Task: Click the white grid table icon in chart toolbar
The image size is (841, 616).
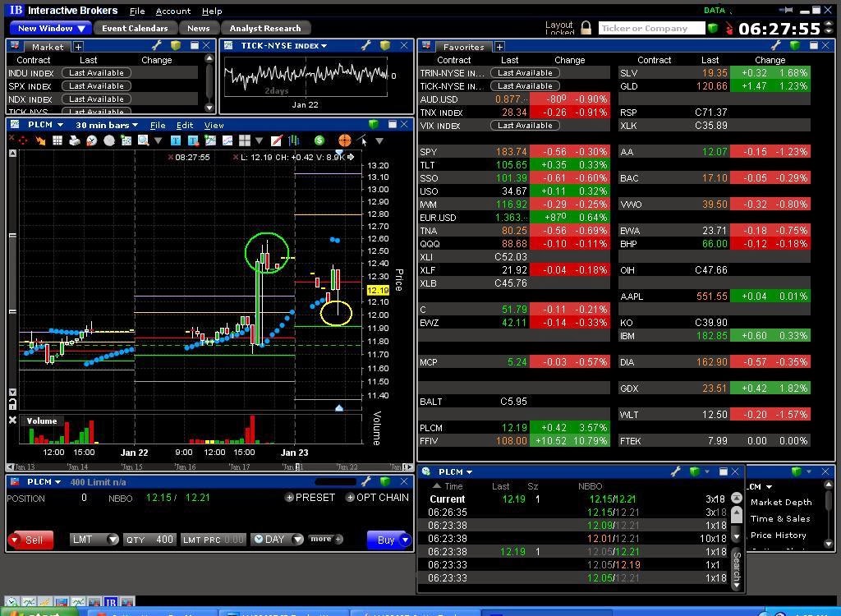Action: click(57, 140)
